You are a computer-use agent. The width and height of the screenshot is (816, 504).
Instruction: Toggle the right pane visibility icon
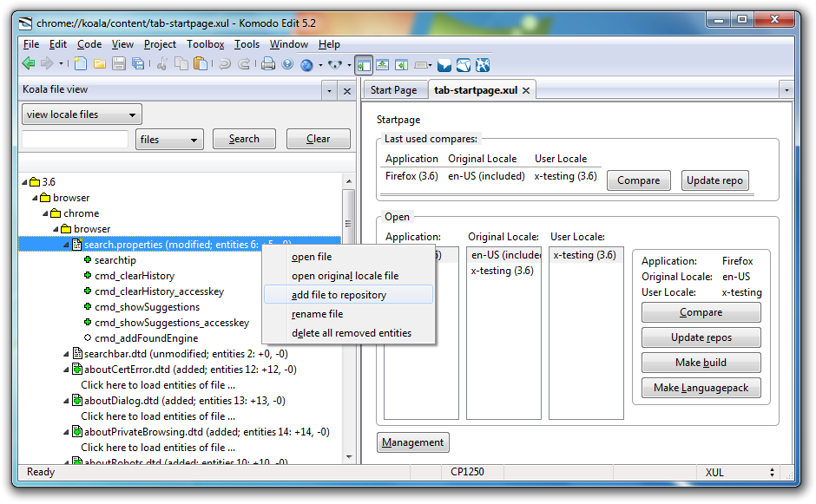[x=401, y=65]
